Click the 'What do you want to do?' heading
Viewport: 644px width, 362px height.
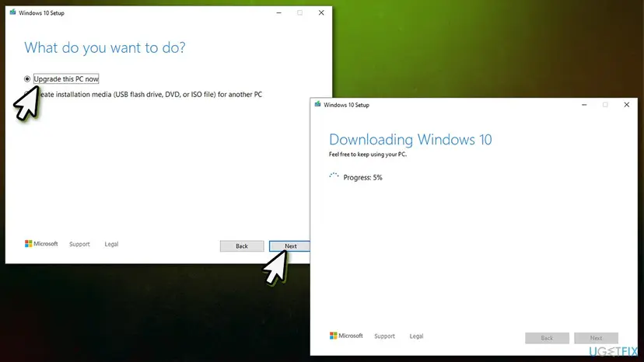105,47
